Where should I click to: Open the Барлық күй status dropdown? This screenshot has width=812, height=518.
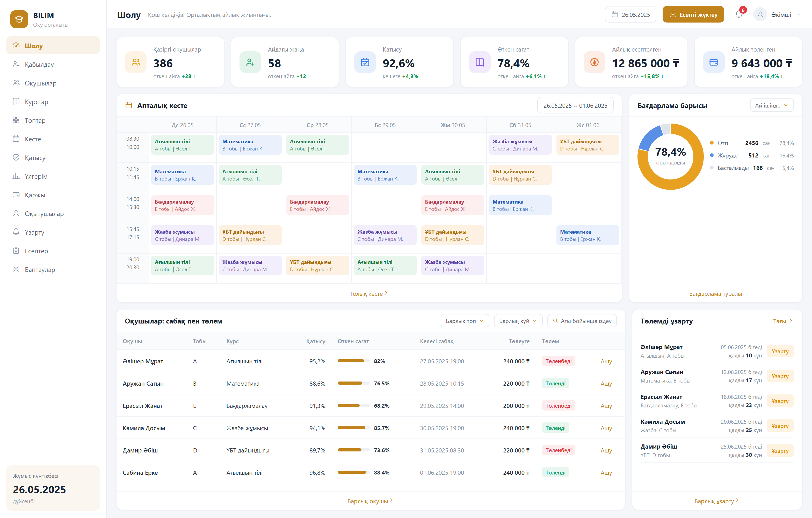coord(518,321)
